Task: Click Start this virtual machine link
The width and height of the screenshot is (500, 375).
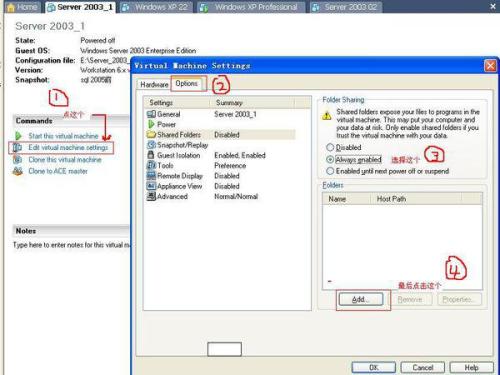Action: [x=63, y=136]
